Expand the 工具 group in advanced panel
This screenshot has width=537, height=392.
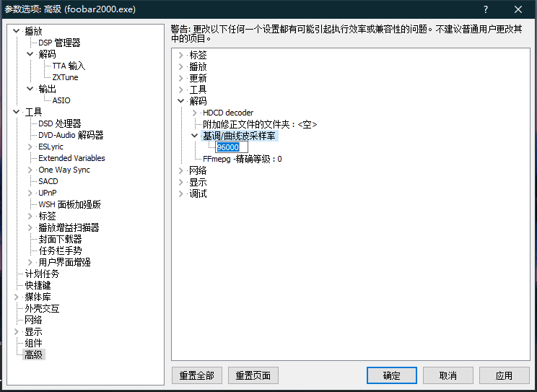coord(181,90)
